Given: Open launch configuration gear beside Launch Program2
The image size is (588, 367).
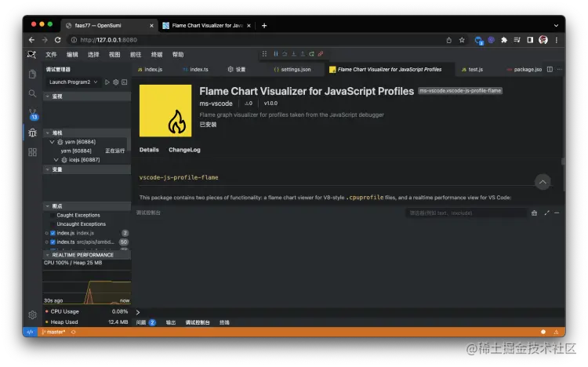Looking at the screenshot, I should pos(116,82).
